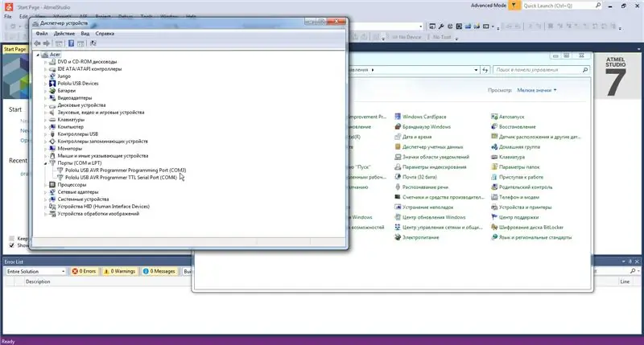Click the Видеоадаптеры display adapter icon
This screenshot has width=644, height=345.
tap(52, 98)
